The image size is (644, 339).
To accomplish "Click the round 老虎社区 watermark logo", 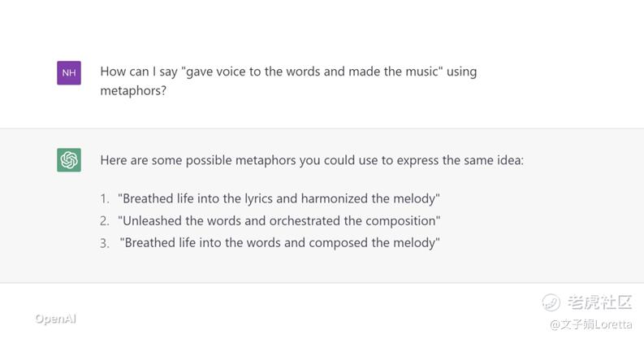I will pyautogui.click(x=551, y=302).
